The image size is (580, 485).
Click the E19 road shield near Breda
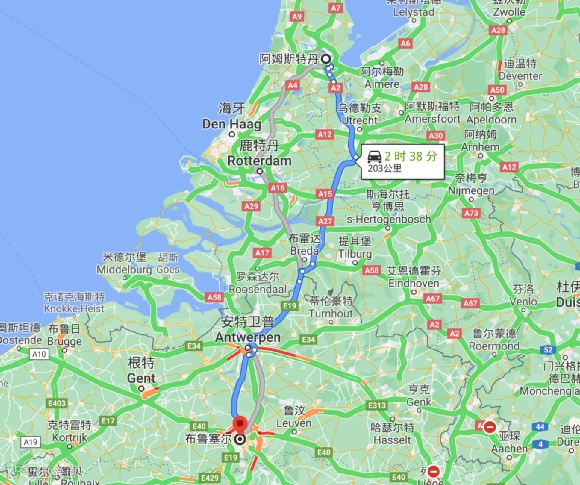click(289, 306)
